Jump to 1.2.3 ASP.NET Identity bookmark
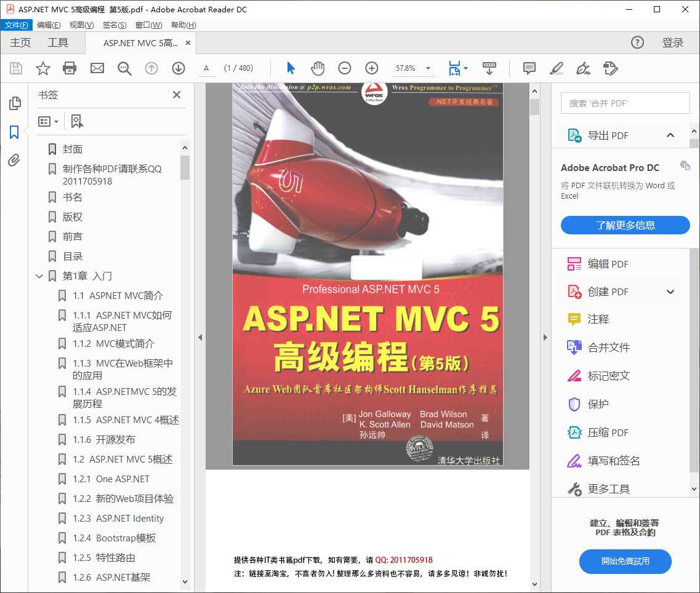Image resolution: width=700 pixels, height=593 pixels. point(118,518)
